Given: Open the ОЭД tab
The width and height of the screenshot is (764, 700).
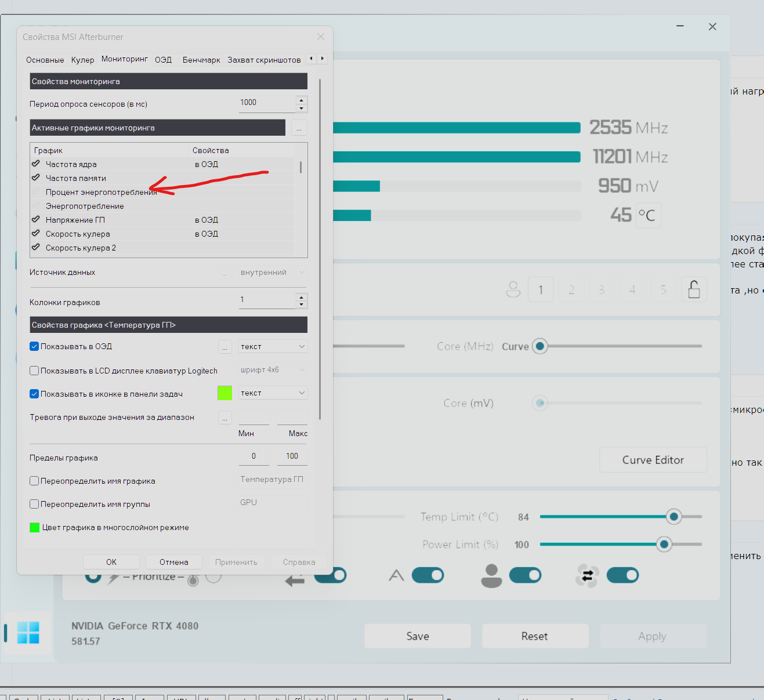Looking at the screenshot, I should click(164, 60).
